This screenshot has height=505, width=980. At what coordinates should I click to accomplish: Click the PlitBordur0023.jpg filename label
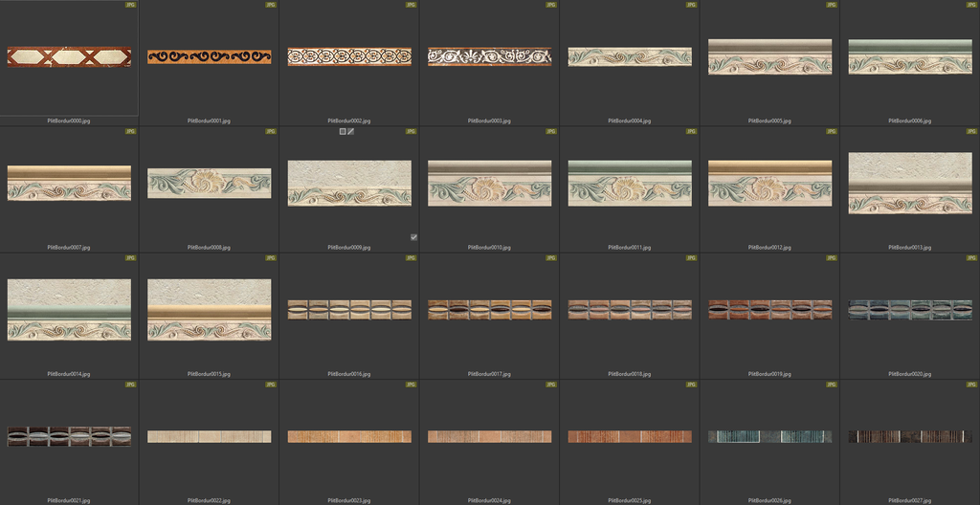coord(349,500)
